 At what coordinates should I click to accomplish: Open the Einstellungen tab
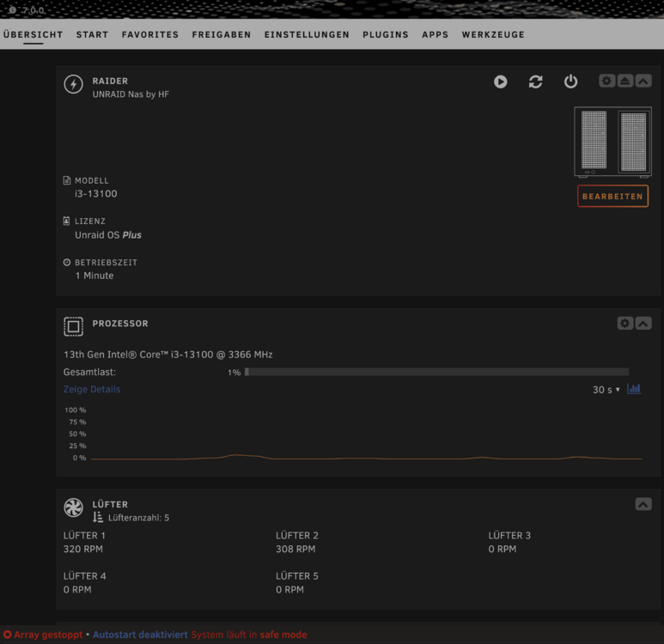[x=307, y=34]
